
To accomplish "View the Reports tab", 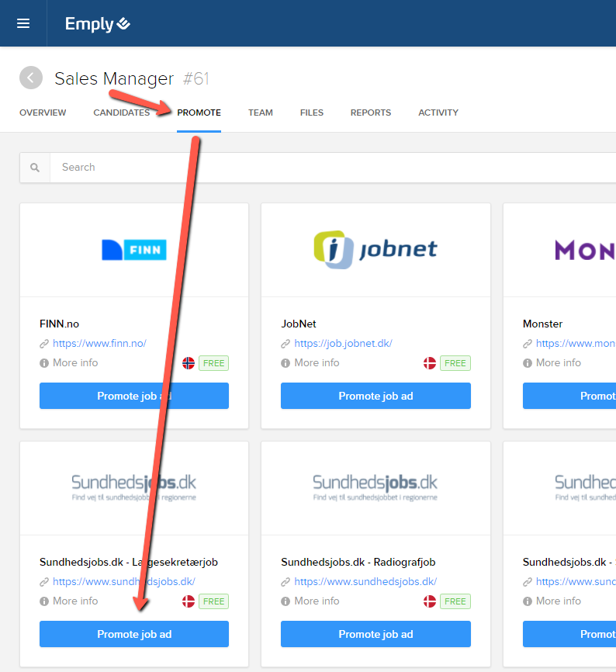I will [x=370, y=113].
